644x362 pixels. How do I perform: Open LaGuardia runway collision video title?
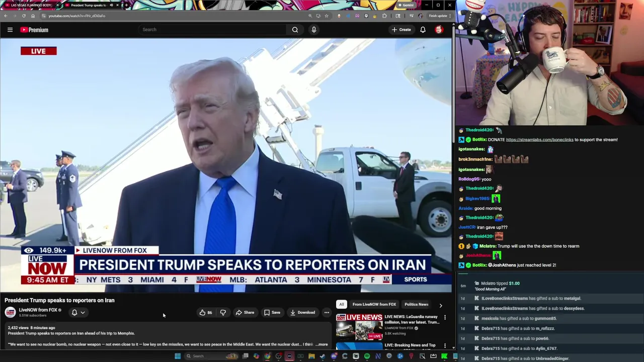point(411,320)
